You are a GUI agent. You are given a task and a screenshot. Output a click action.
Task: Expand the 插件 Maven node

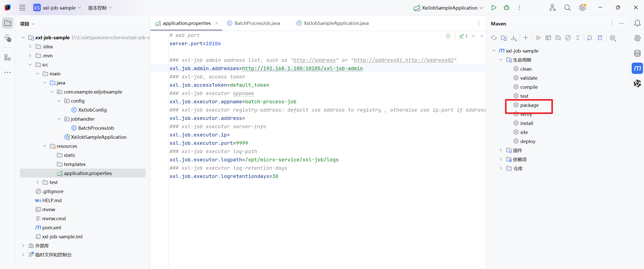point(501,150)
